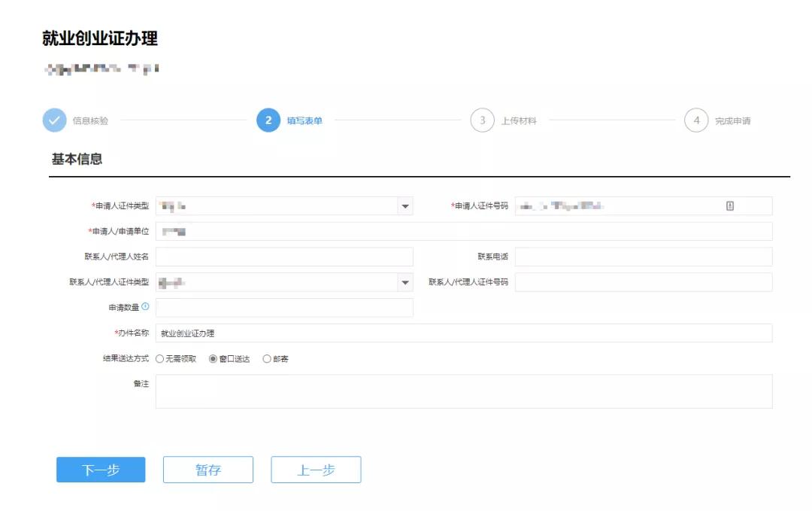Go to the 上传材料 step label

[520, 120]
